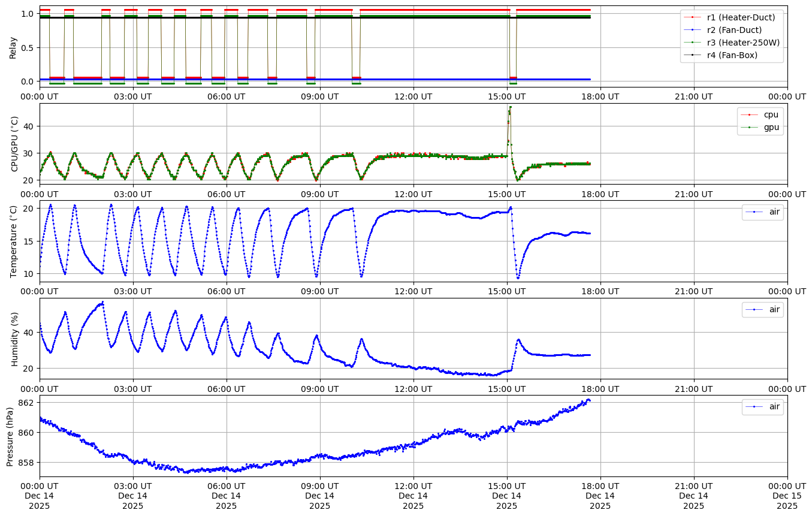Click the gpu legend entry

tap(771, 127)
